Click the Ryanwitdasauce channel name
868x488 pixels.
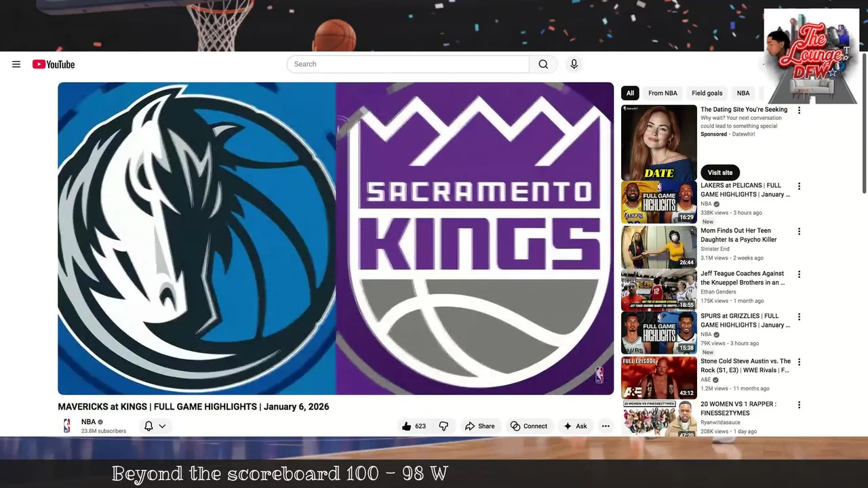point(720,422)
